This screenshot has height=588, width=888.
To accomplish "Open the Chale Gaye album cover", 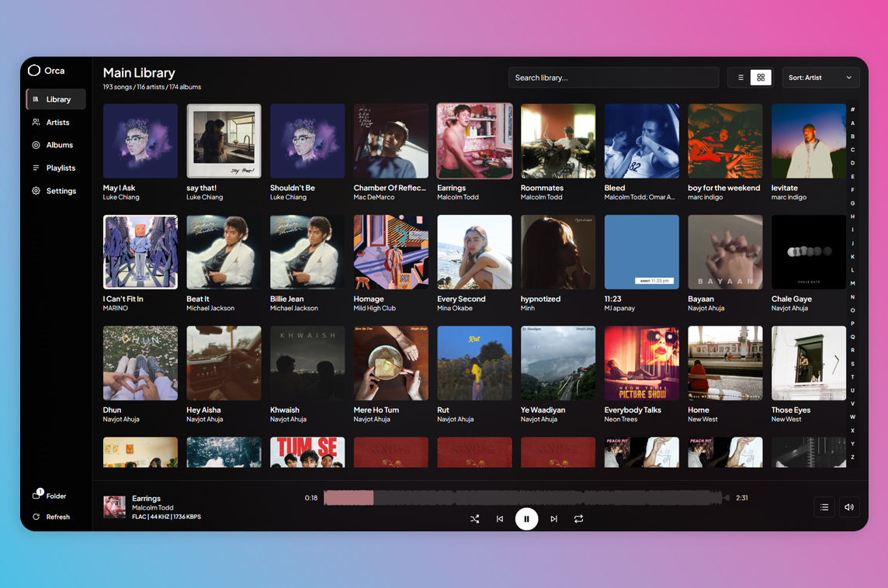I will pyautogui.click(x=809, y=252).
